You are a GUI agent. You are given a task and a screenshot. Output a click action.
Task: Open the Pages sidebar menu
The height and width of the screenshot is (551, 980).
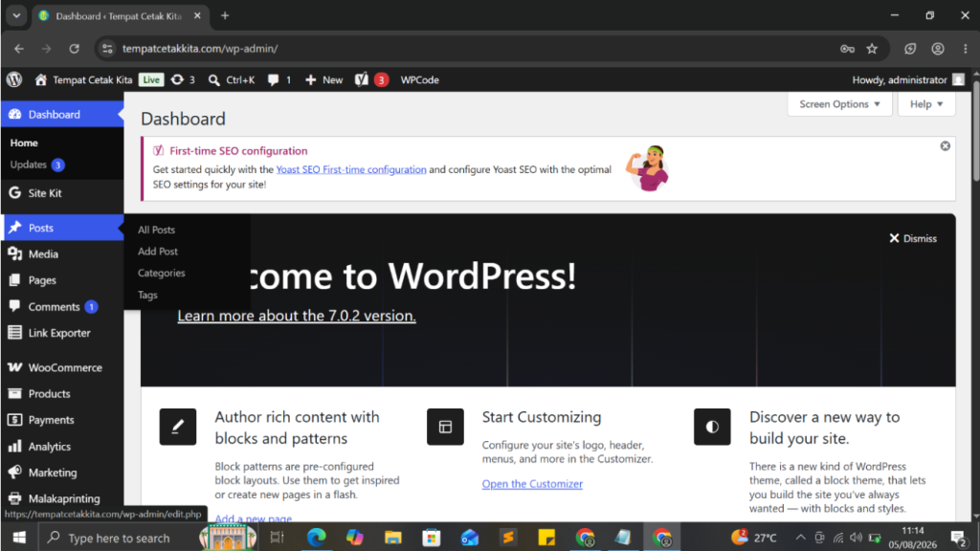pos(62,280)
